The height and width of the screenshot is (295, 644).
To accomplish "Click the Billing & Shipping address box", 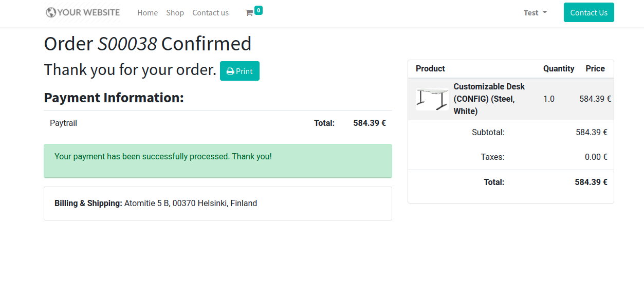I will click(218, 204).
